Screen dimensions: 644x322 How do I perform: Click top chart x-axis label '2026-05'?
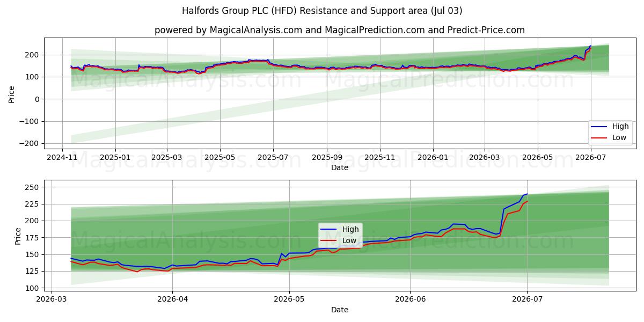click(x=538, y=157)
